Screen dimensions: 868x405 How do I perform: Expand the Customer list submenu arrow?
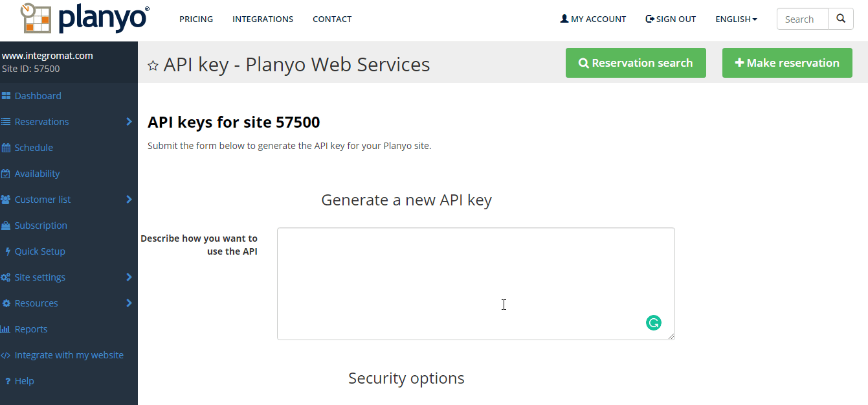coord(129,200)
